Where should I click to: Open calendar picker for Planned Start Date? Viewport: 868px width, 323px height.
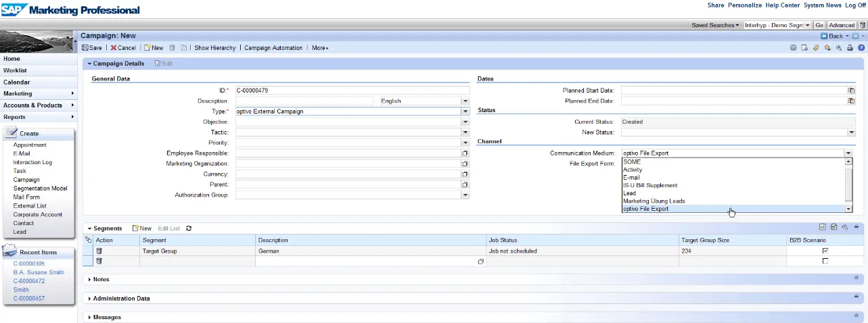[x=852, y=91]
